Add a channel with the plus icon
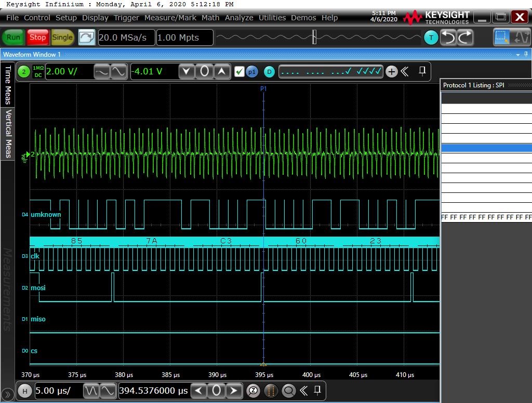The image size is (532, 403). pyautogui.click(x=391, y=72)
